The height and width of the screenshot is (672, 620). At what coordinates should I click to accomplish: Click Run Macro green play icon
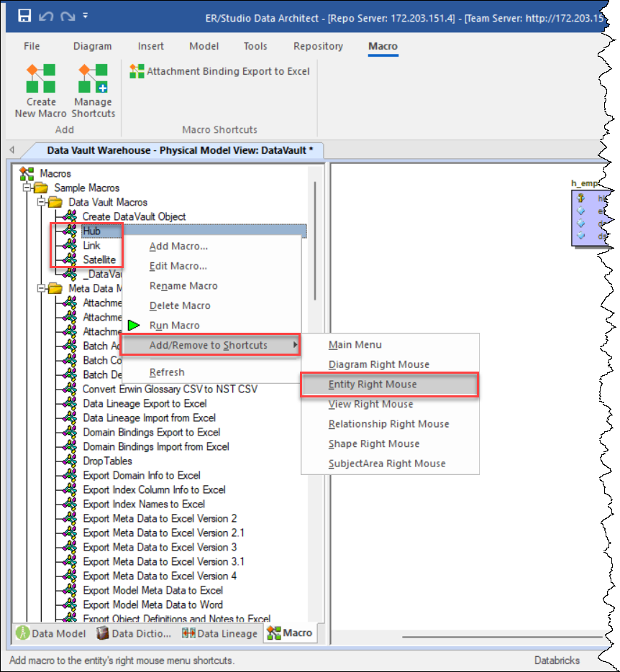click(x=134, y=326)
